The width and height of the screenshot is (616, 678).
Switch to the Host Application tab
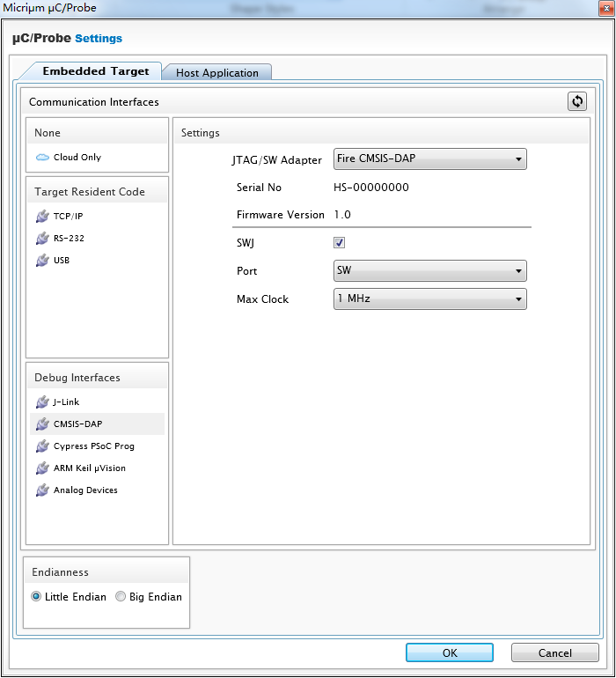(x=217, y=72)
